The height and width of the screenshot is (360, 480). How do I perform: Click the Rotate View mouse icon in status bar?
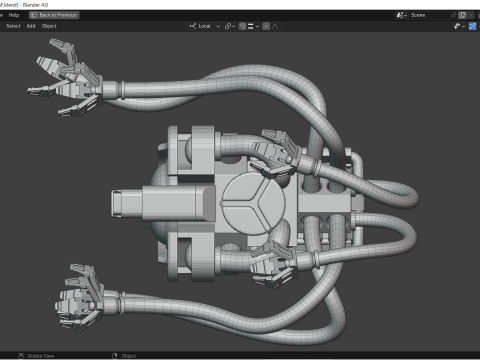(x=21, y=356)
